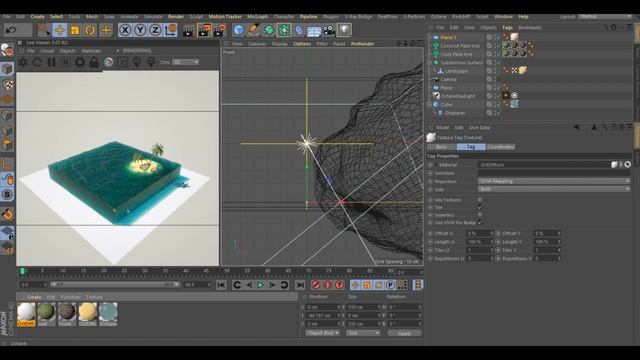Toggle the Mix Textures checkbox

480,200
